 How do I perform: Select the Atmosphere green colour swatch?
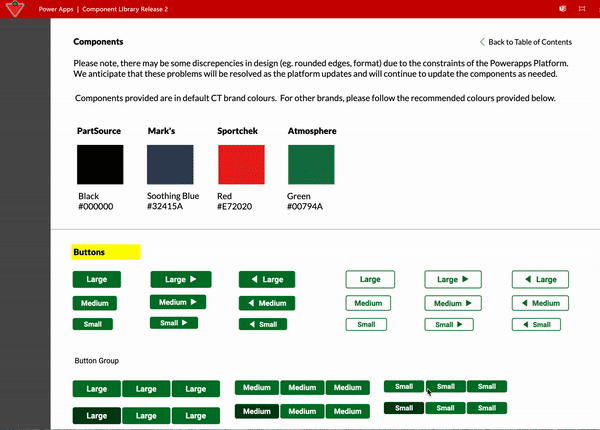pos(311,165)
